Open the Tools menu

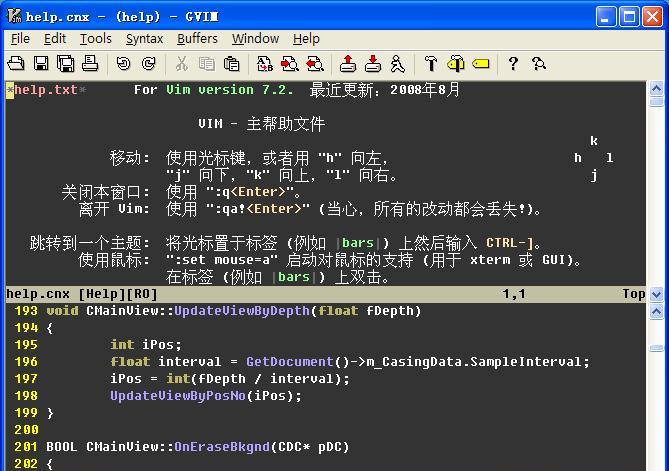96,39
